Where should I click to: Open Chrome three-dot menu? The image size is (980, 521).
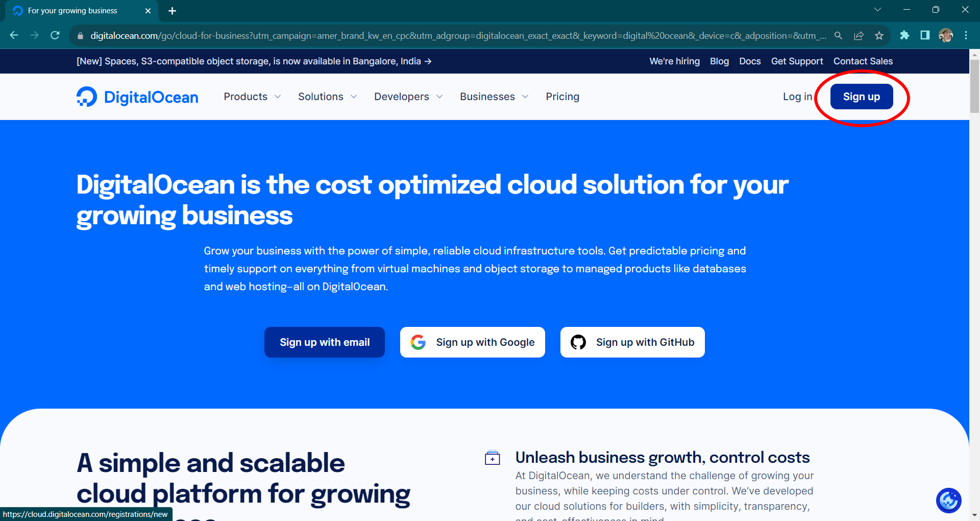pos(966,35)
